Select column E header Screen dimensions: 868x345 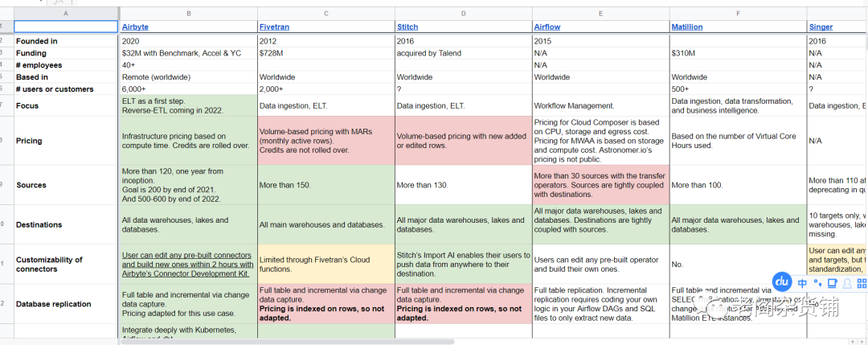pos(600,14)
